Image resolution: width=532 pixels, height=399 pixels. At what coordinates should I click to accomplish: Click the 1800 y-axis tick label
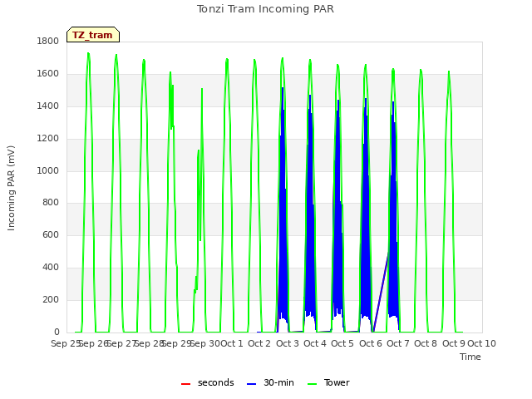click(48, 41)
